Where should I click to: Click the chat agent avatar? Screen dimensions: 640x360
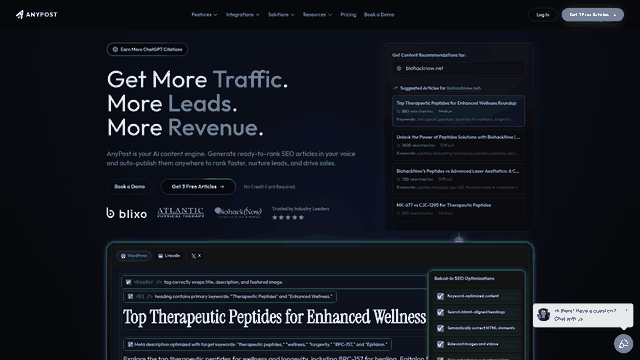pos(543,315)
